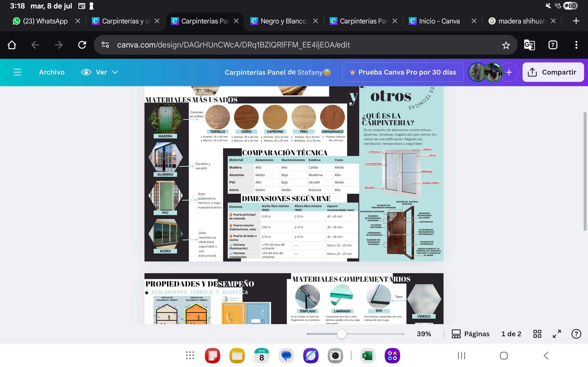
Task: Open the 39% zoom level menu
Action: click(x=424, y=334)
